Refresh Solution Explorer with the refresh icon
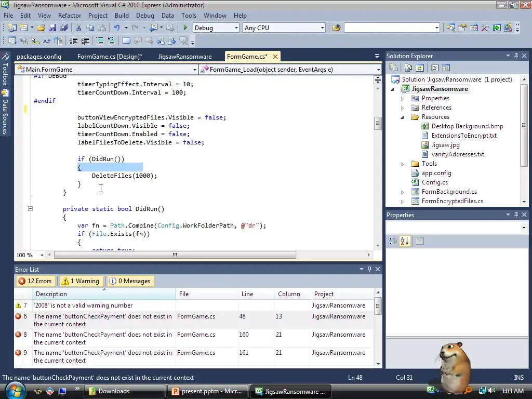This screenshot has width=532, height=399. click(420, 68)
